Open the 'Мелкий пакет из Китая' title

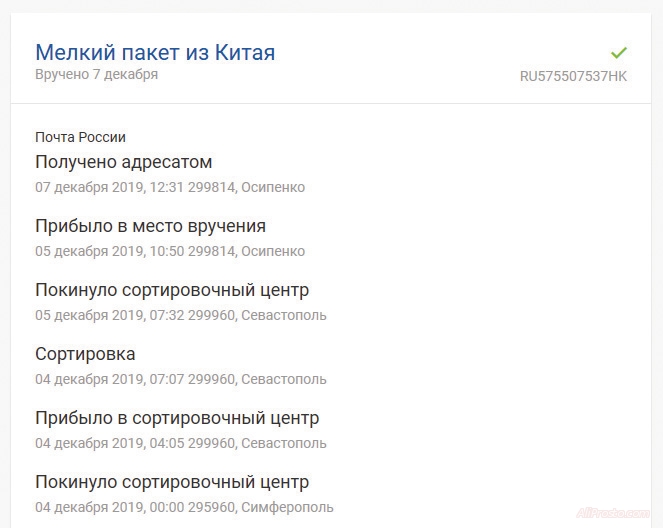coord(155,52)
